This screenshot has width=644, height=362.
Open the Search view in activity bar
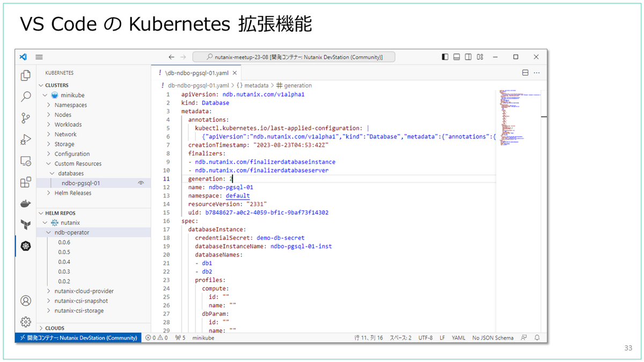coord(25,97)
